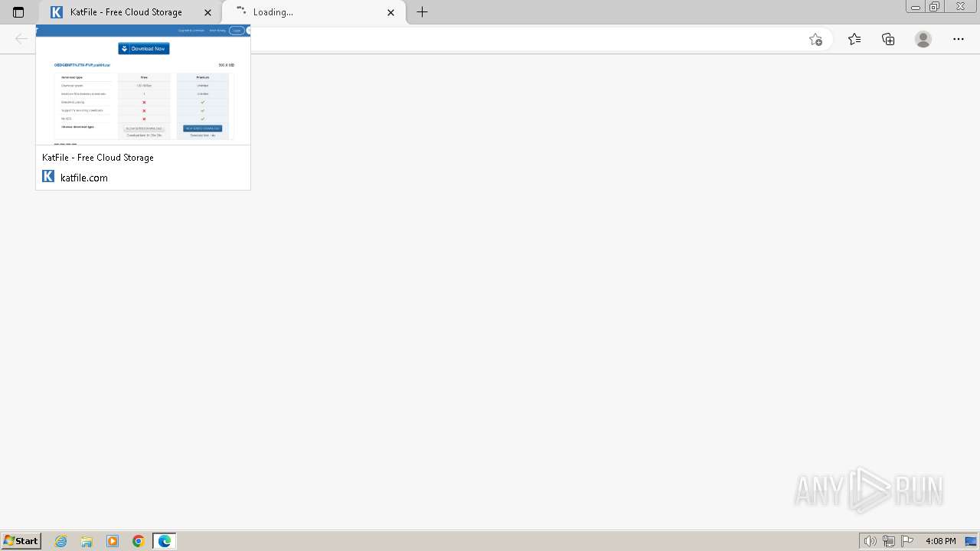Close the KatFile tab
This screenshot has height=551, width=980.
click(207, 12)
